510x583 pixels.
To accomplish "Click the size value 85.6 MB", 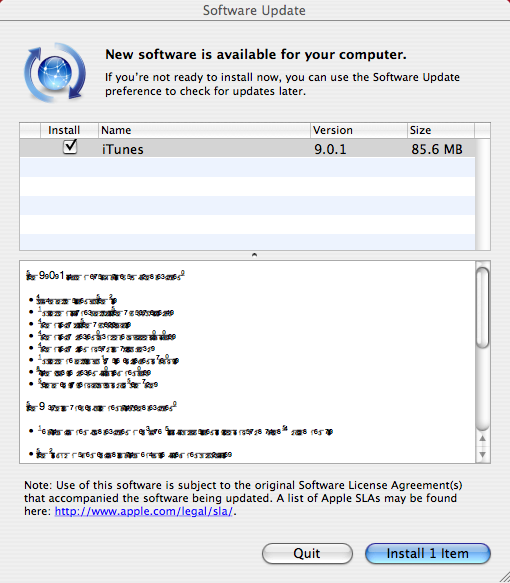I will [x=437, y=149].
